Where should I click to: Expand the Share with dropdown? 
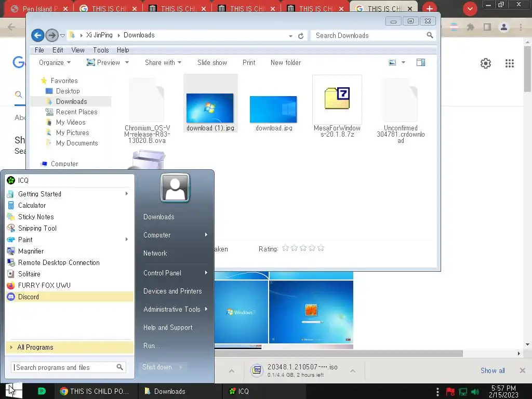pos(163,63)
